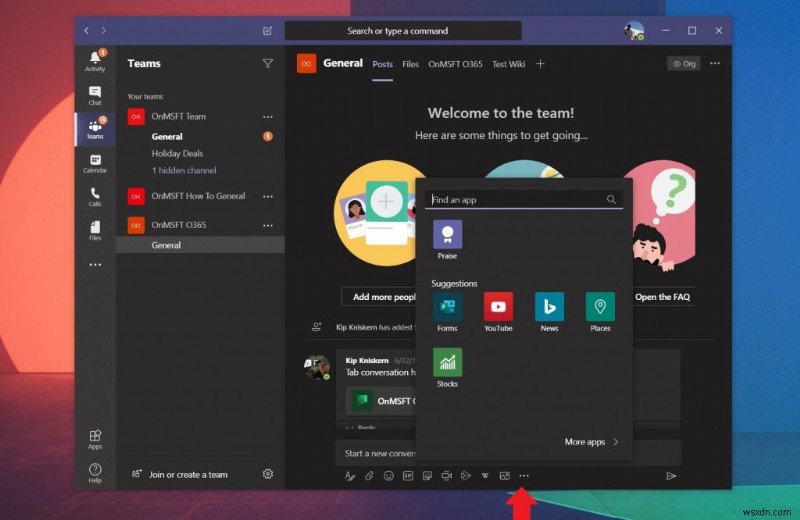Open the profile avatar menu
The image size is (800, 520).
634,31
